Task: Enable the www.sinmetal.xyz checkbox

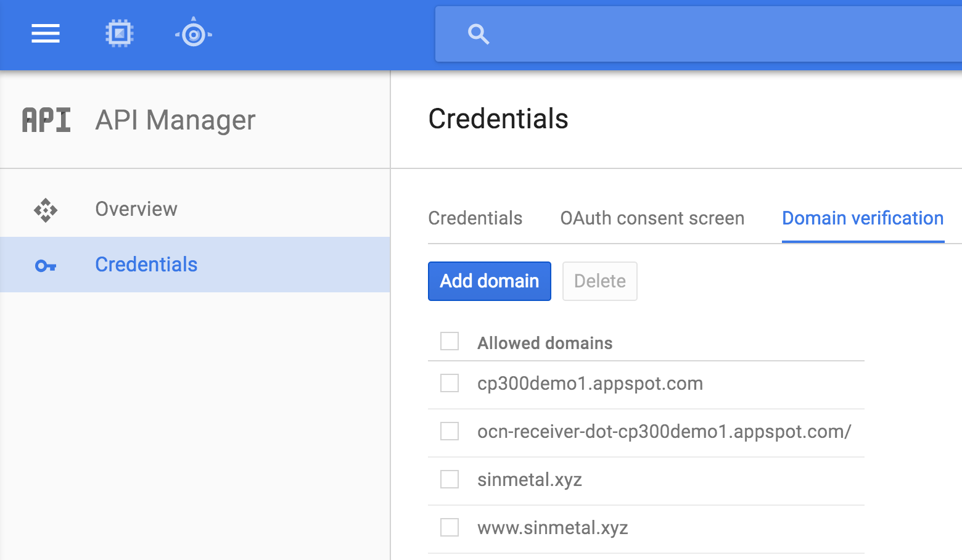Action: click(450, 527)
